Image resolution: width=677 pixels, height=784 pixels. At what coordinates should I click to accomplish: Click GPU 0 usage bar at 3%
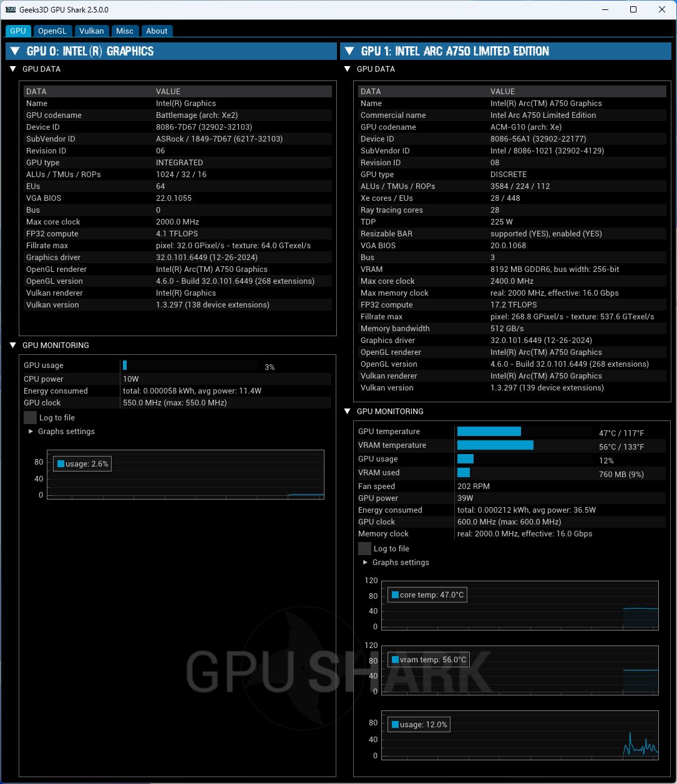[x=190, y=365]
